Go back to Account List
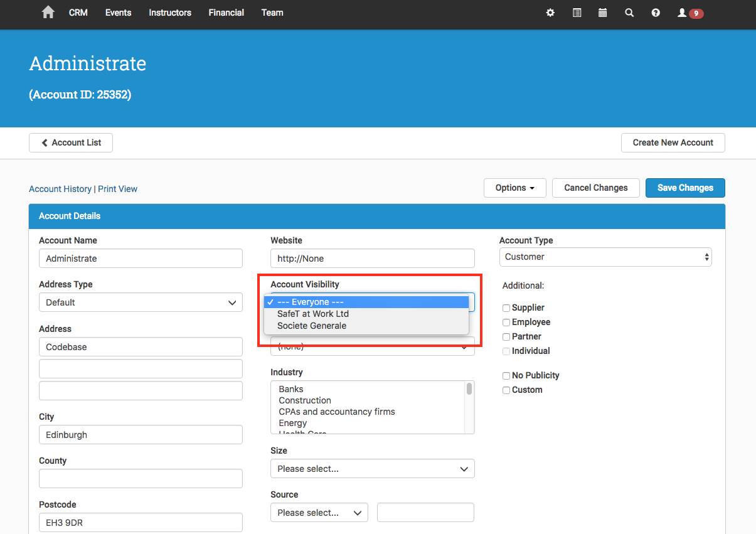 tap(71, 142)
